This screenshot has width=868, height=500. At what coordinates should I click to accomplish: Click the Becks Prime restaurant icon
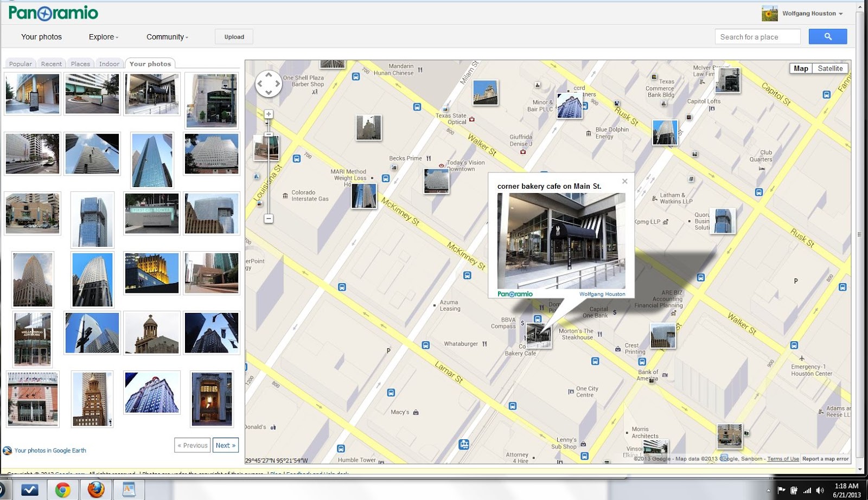point(429,158)
